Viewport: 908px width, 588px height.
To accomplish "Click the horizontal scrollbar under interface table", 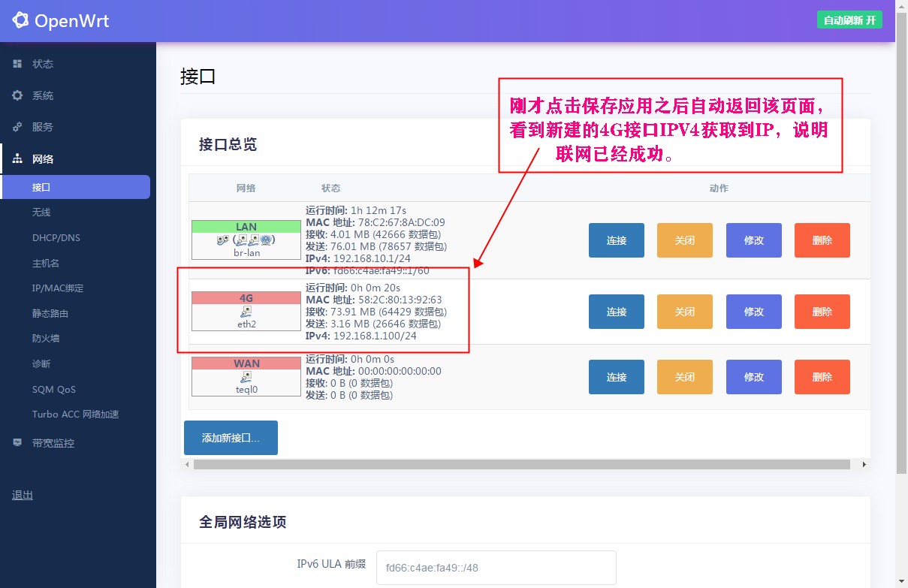I will coord(522,465).
